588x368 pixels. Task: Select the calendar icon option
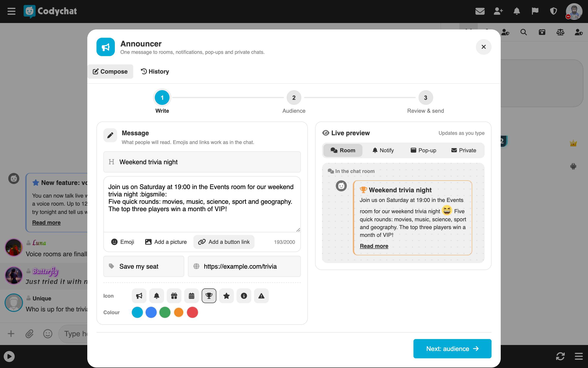click(x=192, y=296)
